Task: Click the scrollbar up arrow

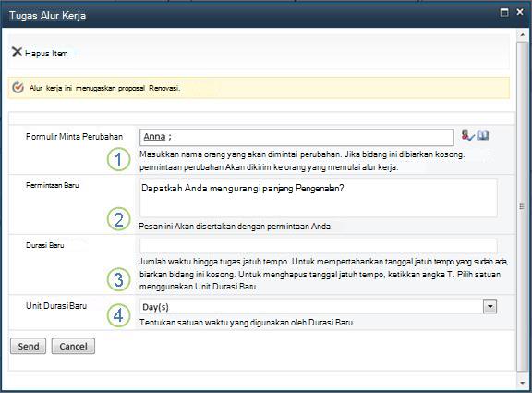Action: click(x=522, y=34)
